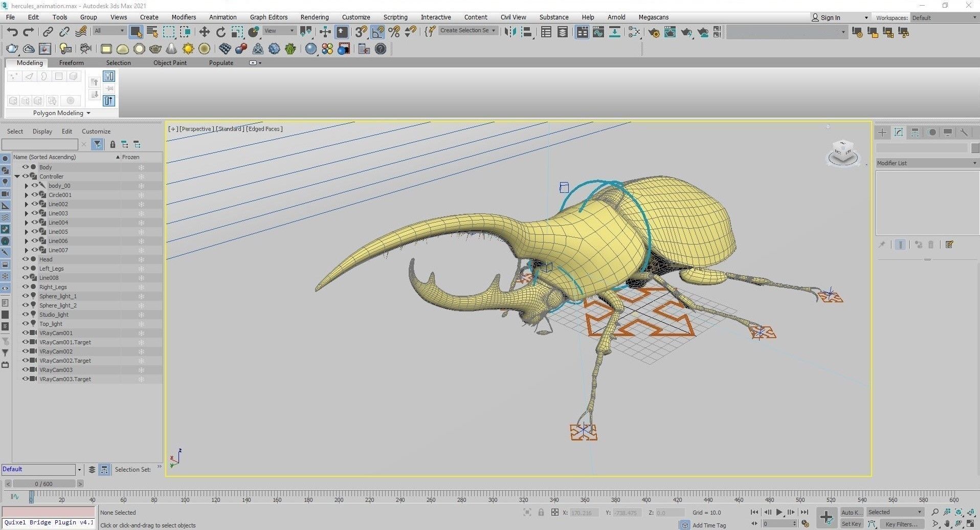980x530 pixels.
Task: Click the sun light icon
Action: tap(188, 49)
